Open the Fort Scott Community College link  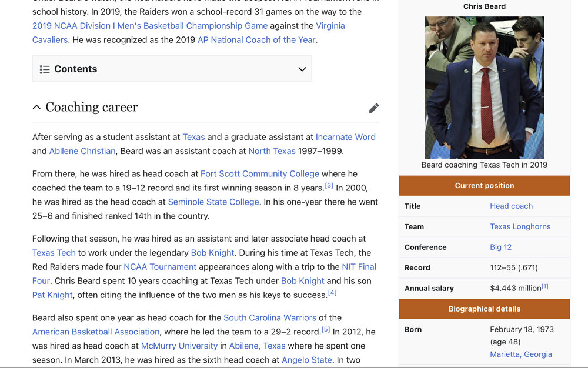coord(259,174)
